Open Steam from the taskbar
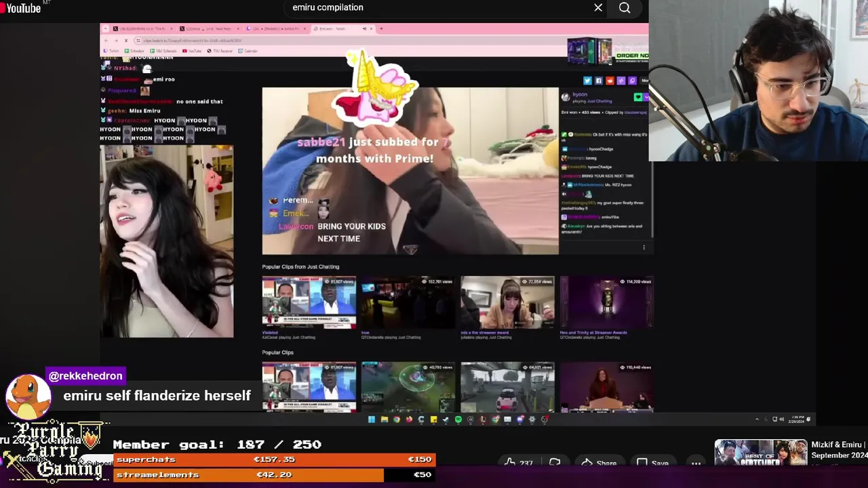Viewport: 868px width, 488px height. click(446, 420)
